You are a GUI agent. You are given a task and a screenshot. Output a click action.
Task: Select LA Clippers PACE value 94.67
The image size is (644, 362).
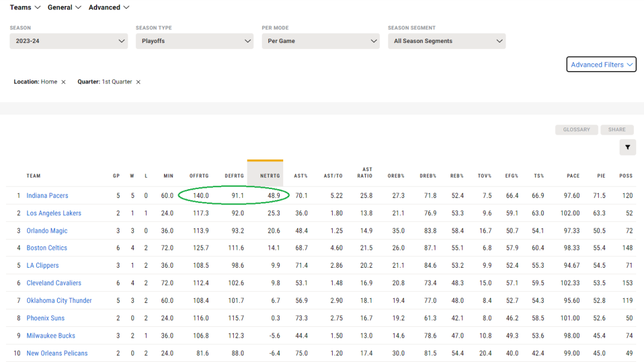pyautogui.click(x=572, y=266)
